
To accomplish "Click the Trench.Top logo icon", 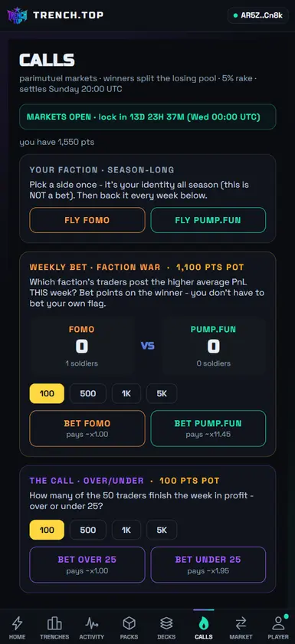I will [17, 15].
